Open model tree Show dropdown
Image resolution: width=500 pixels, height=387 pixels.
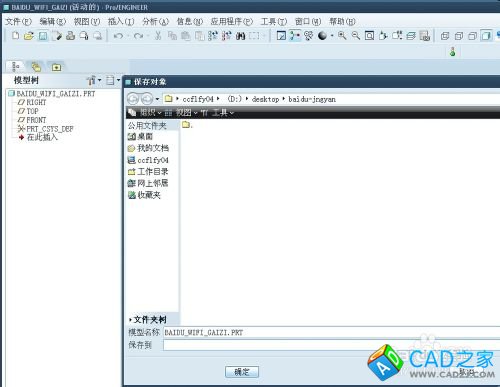pyautogui.click(x=94, y=80)
